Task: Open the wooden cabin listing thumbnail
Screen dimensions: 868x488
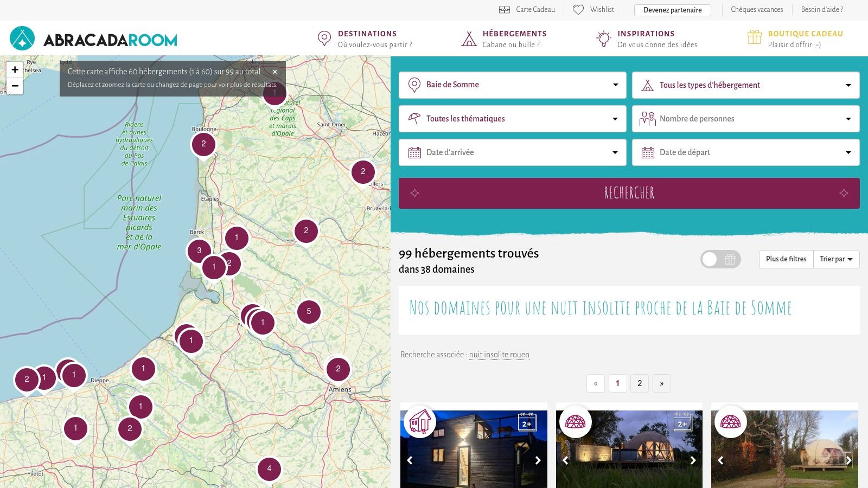Action: [x=474, y=449]
